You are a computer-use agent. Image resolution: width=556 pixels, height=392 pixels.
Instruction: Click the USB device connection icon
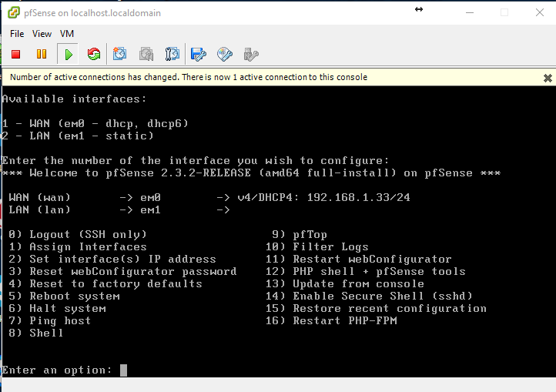(250, 54)
